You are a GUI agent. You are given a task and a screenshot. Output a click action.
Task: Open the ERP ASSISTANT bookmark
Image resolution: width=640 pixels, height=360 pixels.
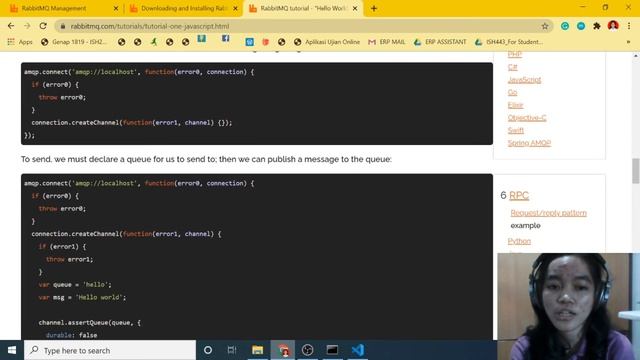(440, 42)
